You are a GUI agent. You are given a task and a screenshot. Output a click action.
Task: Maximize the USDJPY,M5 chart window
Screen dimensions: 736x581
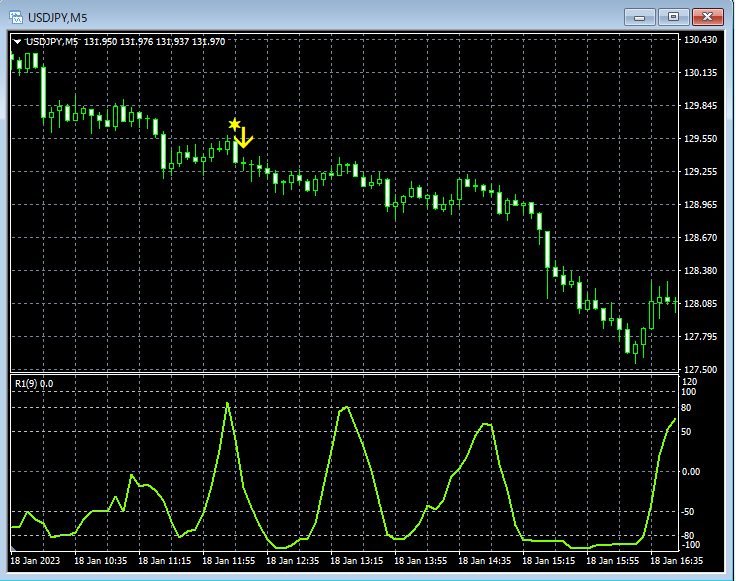pos(673,17)
